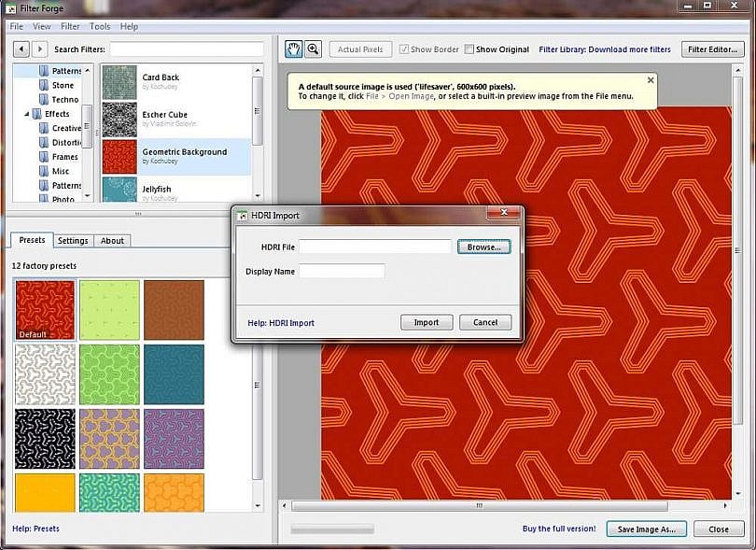The width and height of the screenshot is (756, 550).
Task: Click preview horizontal scrollbar right arrow
Action: point(725,505)
